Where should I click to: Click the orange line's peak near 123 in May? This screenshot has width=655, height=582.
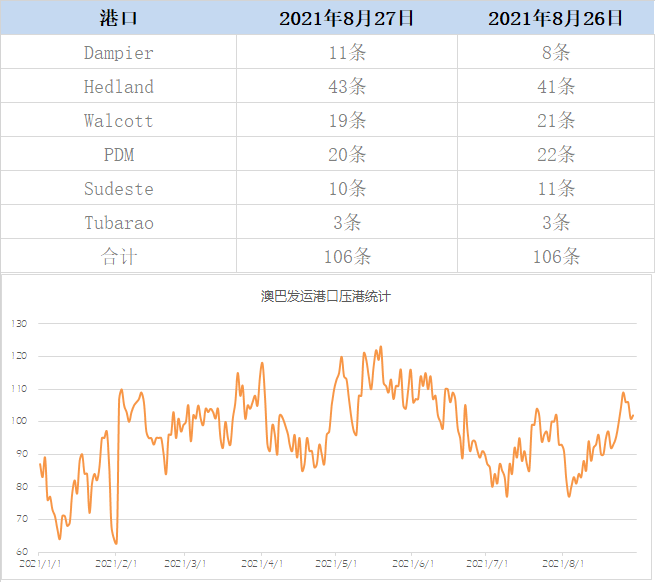tap(381, 347)
